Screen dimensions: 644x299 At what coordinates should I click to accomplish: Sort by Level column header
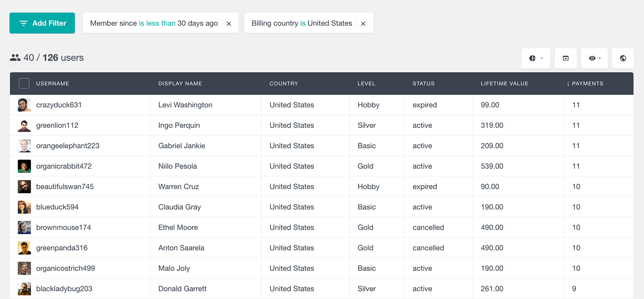(366, 84)
